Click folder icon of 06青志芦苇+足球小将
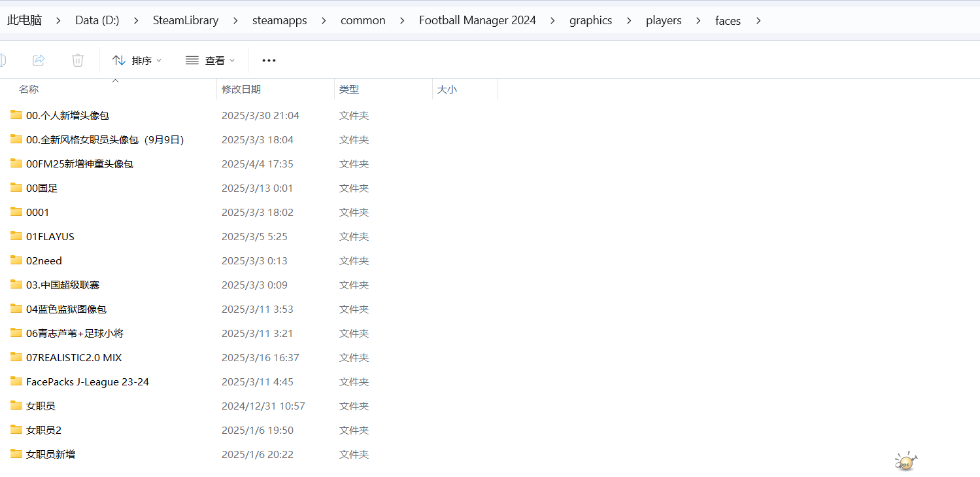The image size is (980, 477). [16, 333]
